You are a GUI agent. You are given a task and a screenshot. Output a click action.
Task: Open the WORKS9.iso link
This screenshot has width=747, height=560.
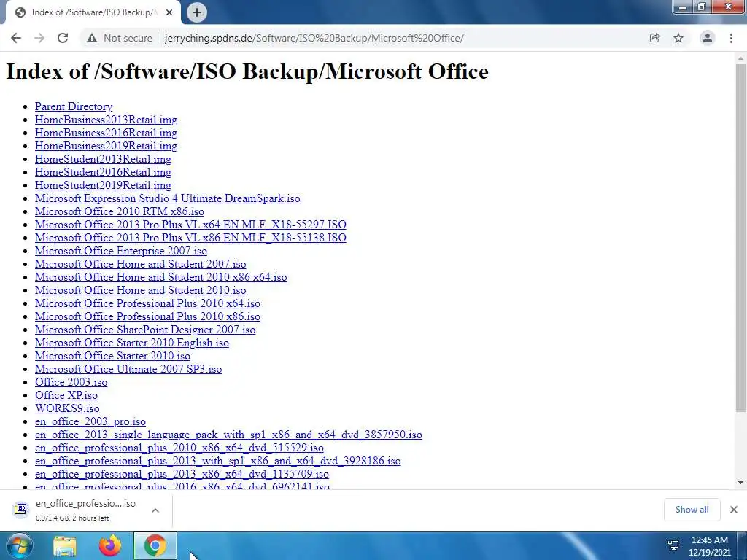[67, 408]
